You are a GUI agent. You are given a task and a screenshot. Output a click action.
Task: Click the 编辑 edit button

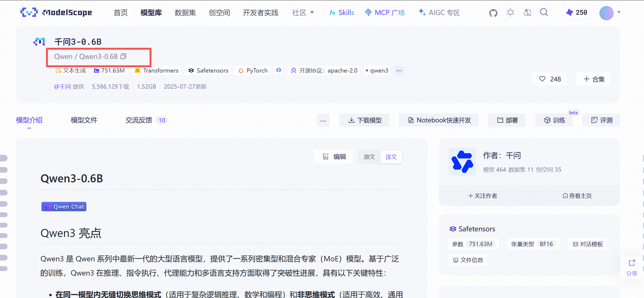(333, 157)
